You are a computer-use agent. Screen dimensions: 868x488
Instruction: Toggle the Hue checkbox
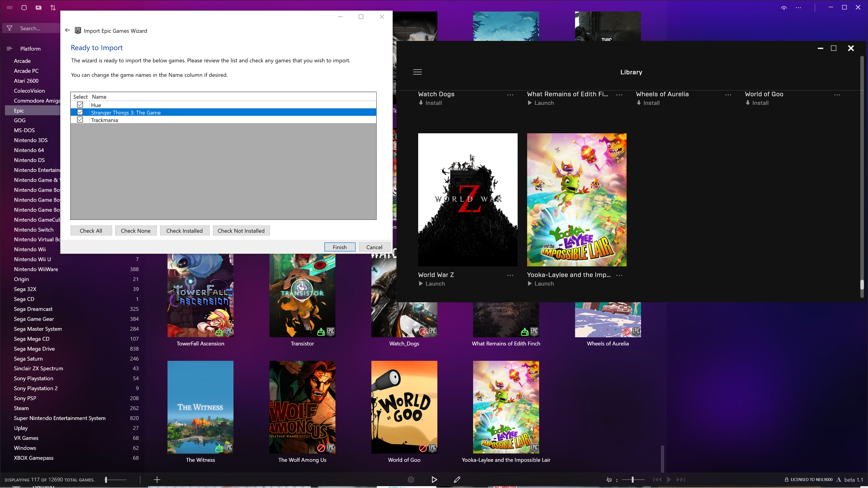point(80,105)
